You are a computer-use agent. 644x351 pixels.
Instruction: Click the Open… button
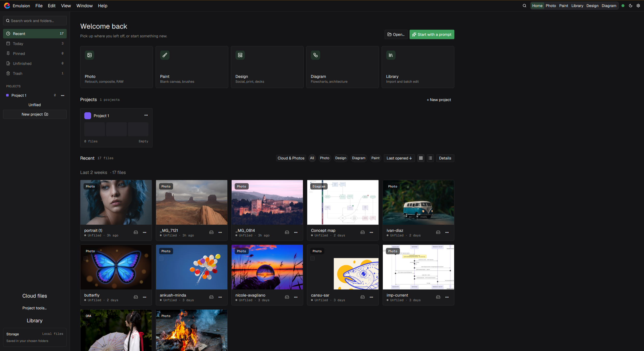tap(396, 34)
